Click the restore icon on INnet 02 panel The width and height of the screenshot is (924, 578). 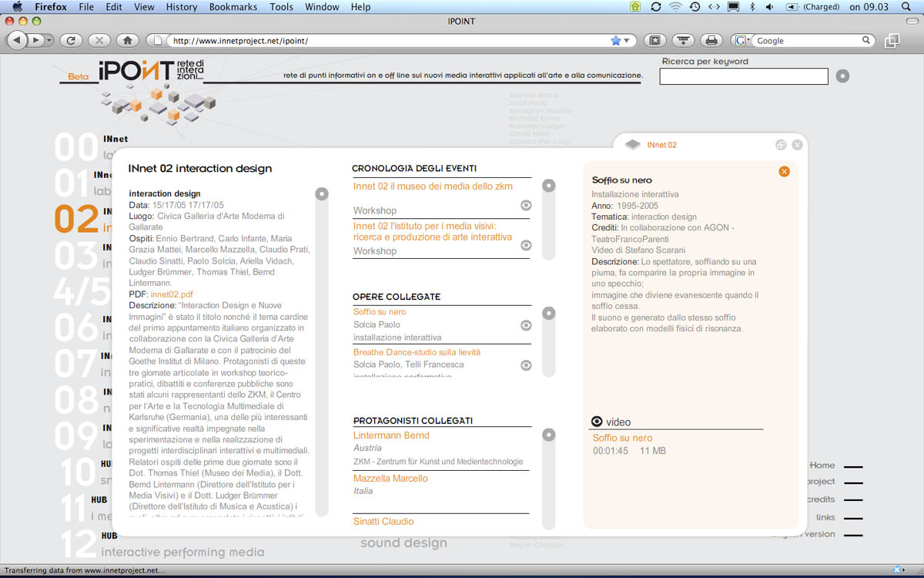click(781, 145)
